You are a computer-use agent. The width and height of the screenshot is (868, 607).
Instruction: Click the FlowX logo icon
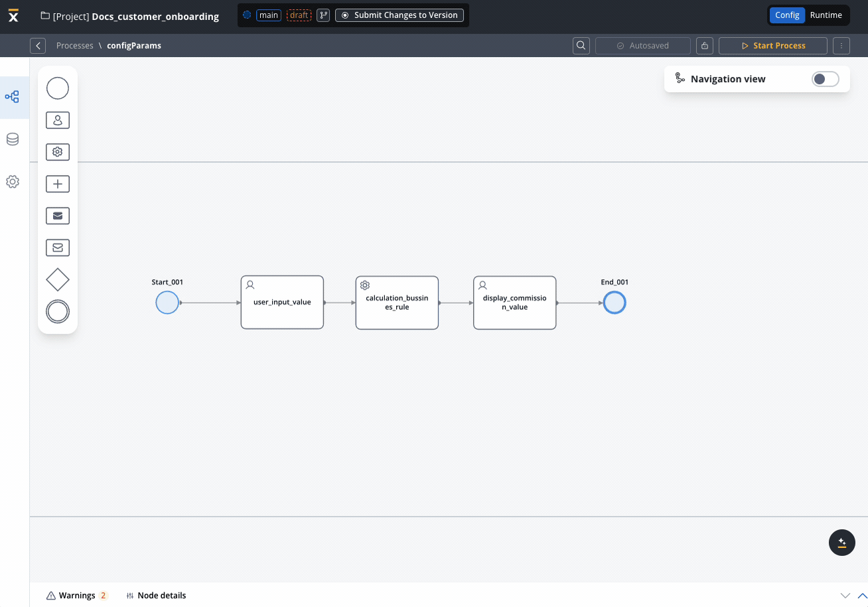coord(13,15)
